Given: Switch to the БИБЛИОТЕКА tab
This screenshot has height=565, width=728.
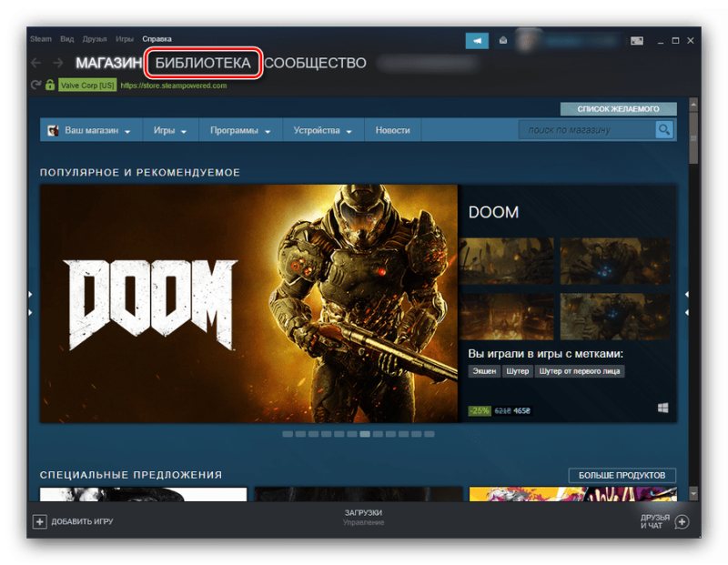Looking at the screenshot, I should [203, 63].
